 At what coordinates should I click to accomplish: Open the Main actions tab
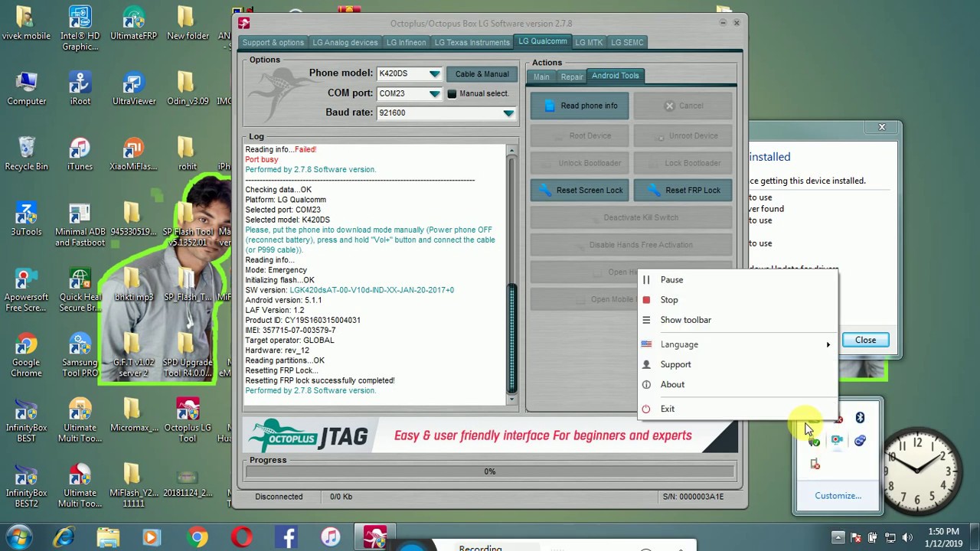[541, 77]
